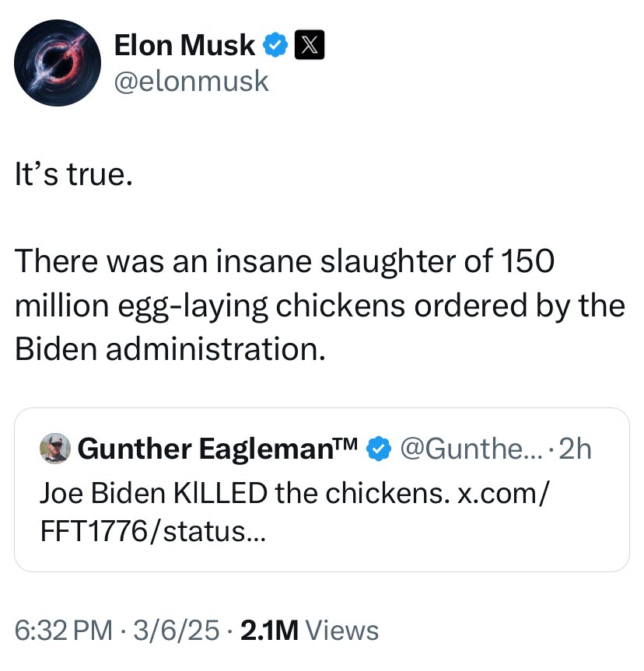The height and width of the screenshot is (671, 644).
Task: Click the "It's true." tweet text
Action: point(73,174)
